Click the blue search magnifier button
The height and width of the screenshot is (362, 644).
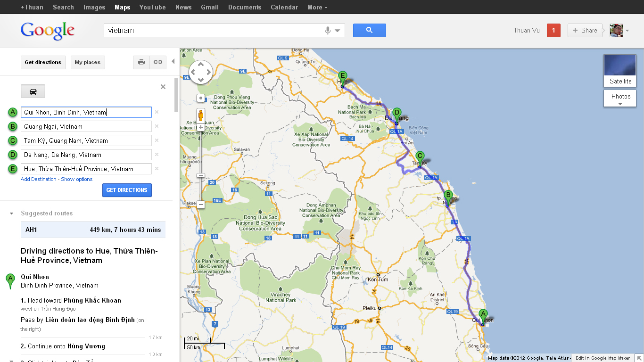[370, 30]
